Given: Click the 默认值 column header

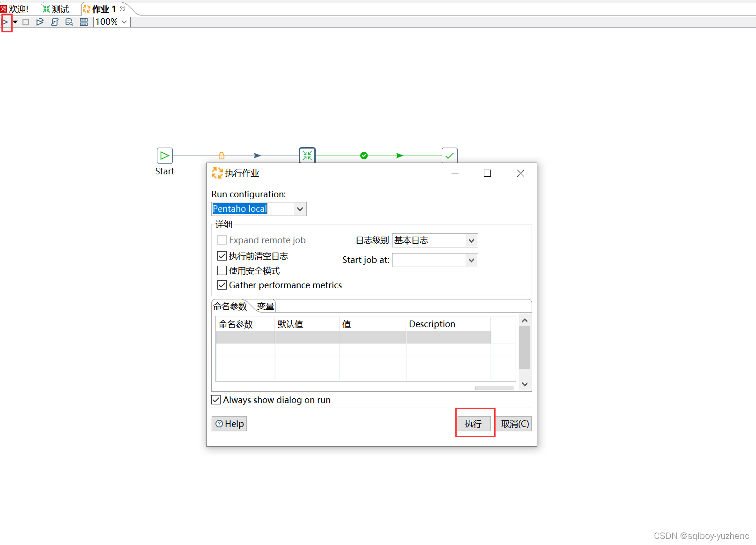Looking at the screenshot, I should [x=307, y=324].
